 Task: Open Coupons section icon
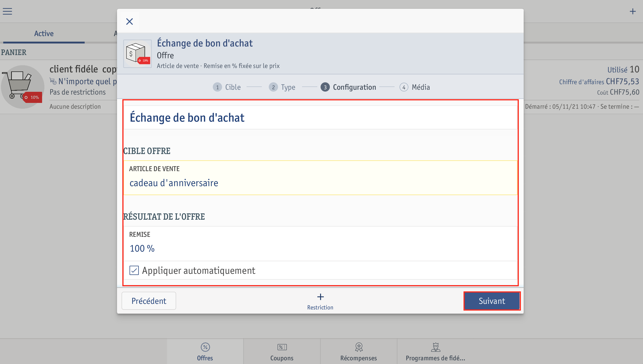pyautogui.click(x=282, y=347)
